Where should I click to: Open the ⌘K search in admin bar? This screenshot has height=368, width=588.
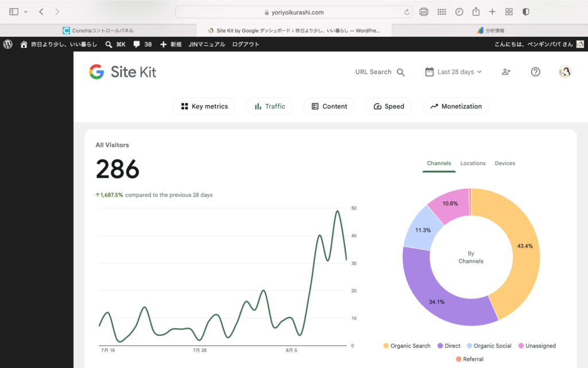tap(115, 44)
